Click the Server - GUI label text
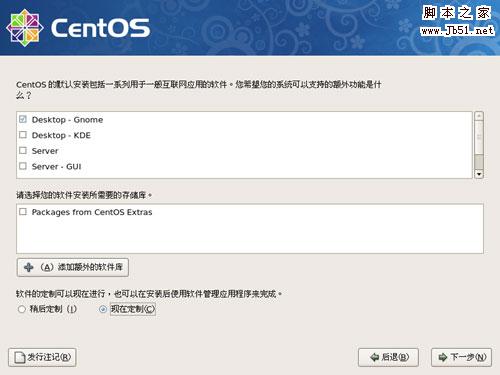Viewport: 500px width, 375px height. (56, 166)
